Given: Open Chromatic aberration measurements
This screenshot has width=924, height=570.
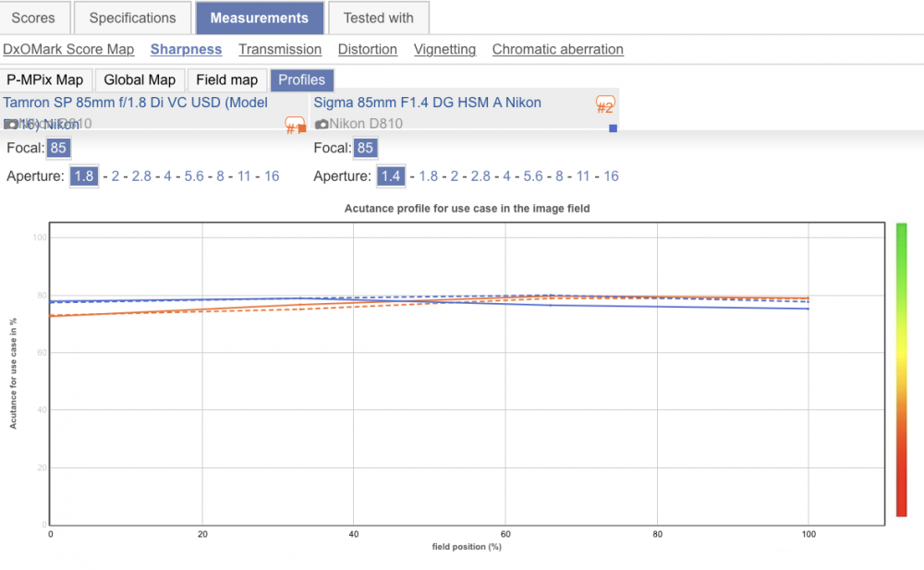Looking at the screenshot, I should coord(558,50).
